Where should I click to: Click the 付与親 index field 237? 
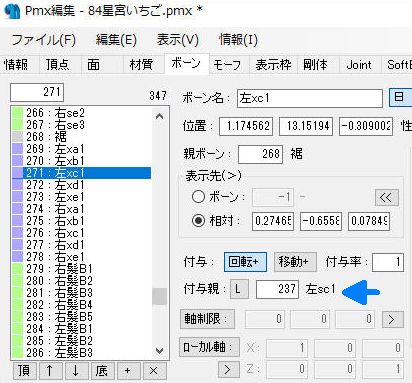(277, 289)
